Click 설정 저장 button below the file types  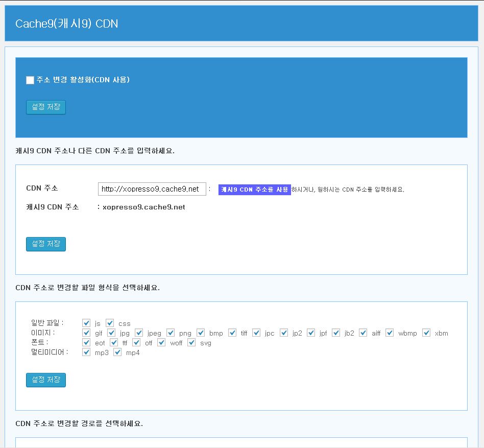[45, 380]
